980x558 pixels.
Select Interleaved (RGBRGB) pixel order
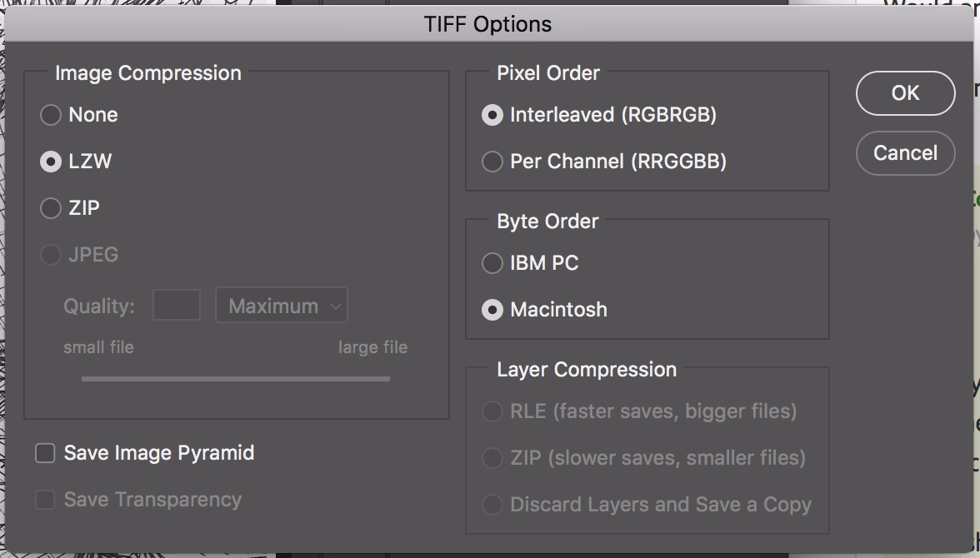(x=492, y=115)
